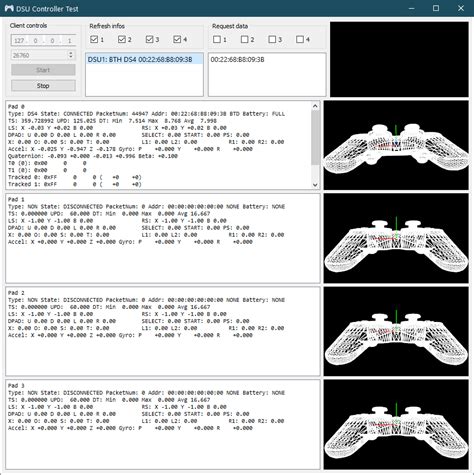Enable Request data checkbox 1
The height and width of the screenshot is (475, 474).
point(217,39)
